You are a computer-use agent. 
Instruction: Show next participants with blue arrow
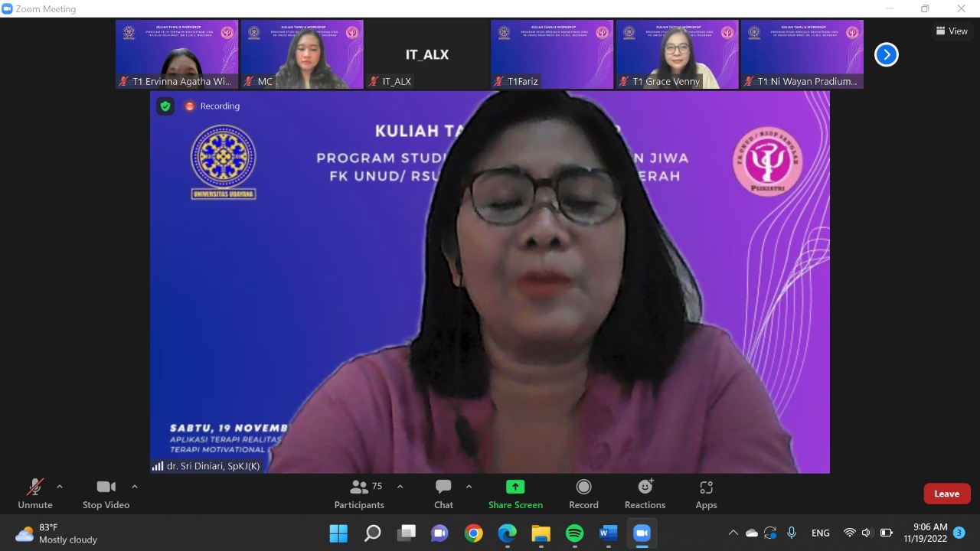pos(886,54)
